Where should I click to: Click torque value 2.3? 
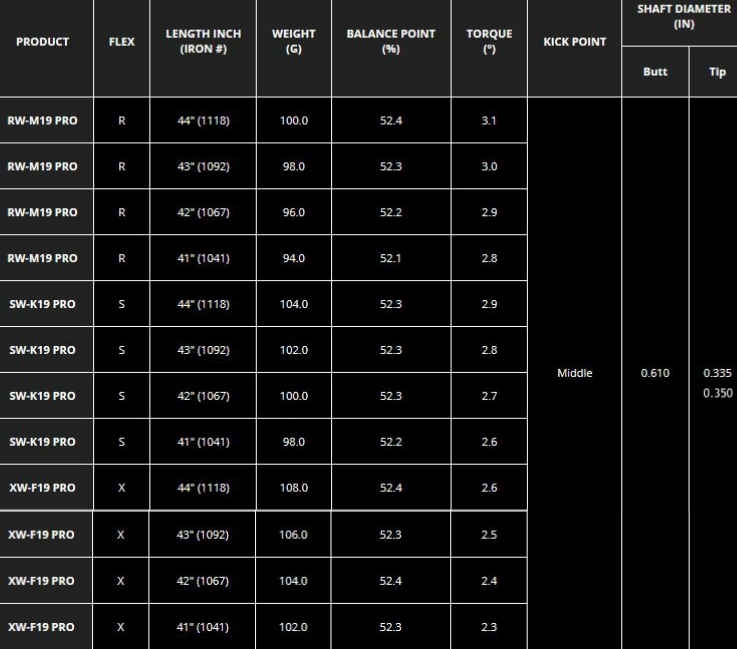point(489,627)
